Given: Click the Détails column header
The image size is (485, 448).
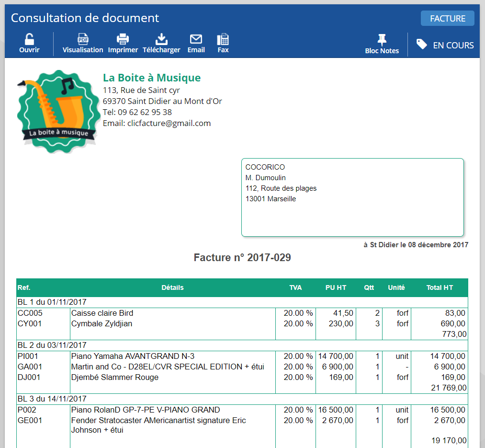Looking at the screenshot, I should point(172,287).
